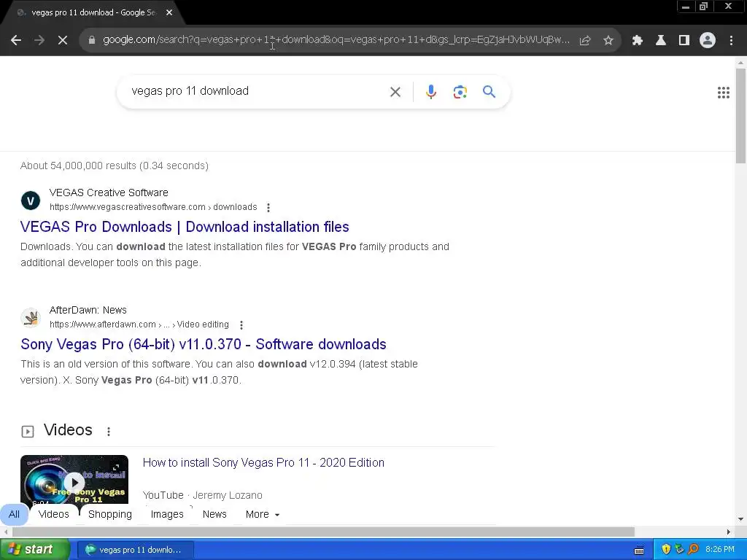The width and height of the screenshot is (747, 560).
Task: Click the horizontal scrollbar thumb
Action: tap(323, 532)
